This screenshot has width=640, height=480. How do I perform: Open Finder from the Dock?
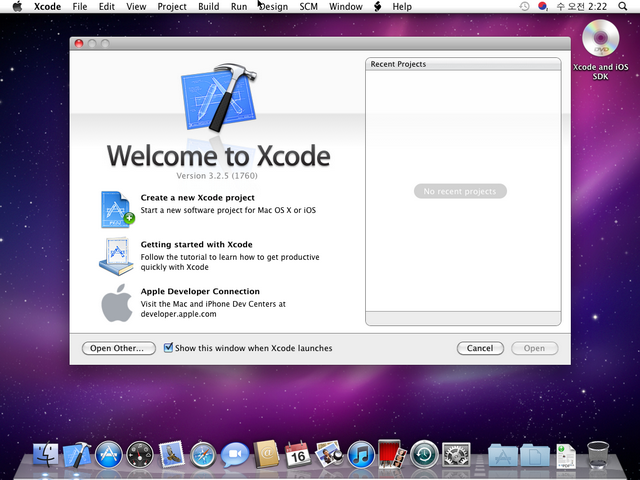[46, 454]
